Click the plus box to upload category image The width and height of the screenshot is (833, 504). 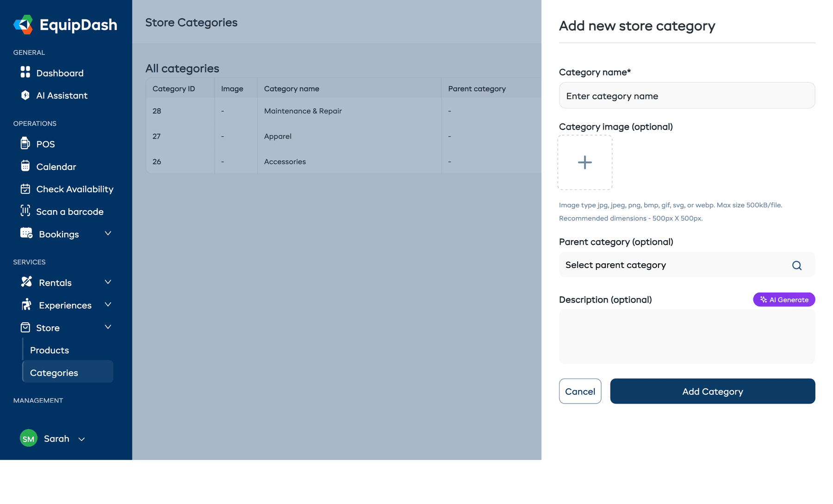coord(585,162)
